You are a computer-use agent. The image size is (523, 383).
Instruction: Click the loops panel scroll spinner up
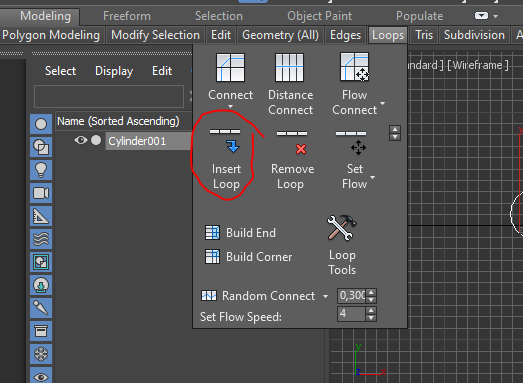click(x=395, y=129)
